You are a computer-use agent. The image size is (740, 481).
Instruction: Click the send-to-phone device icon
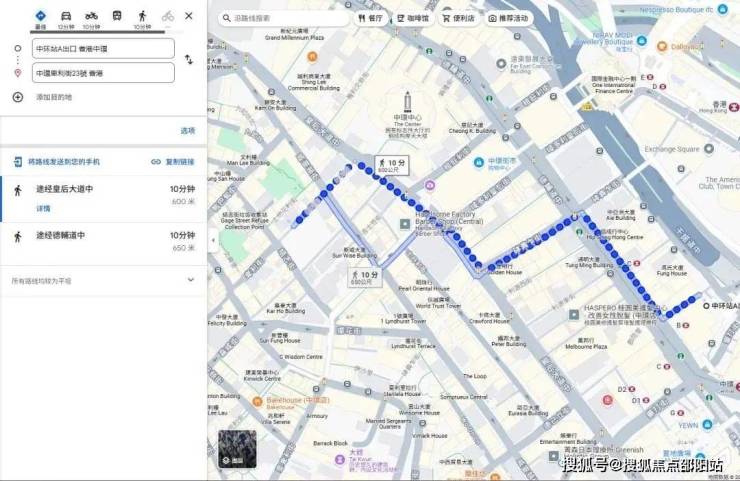tap(17, 162)
